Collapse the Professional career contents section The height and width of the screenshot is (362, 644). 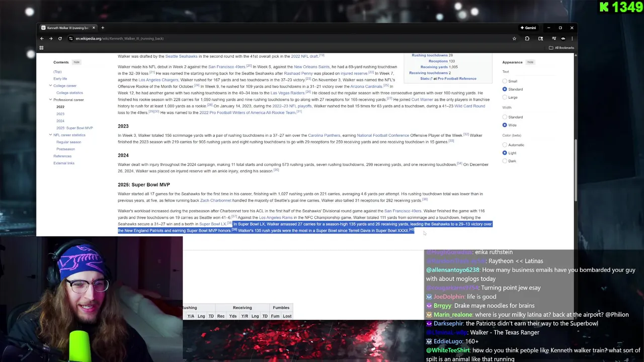pos(50,100)
